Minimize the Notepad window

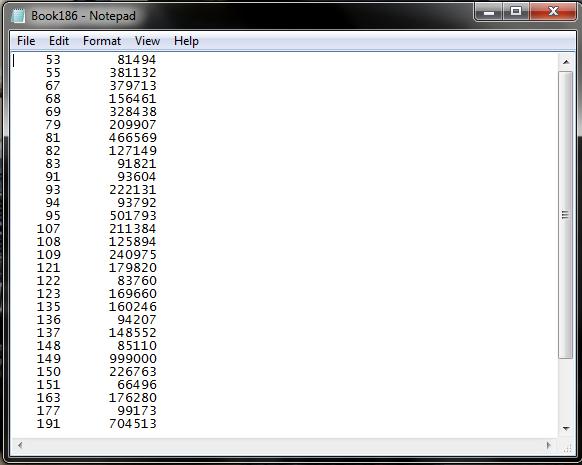pos(489,12)
